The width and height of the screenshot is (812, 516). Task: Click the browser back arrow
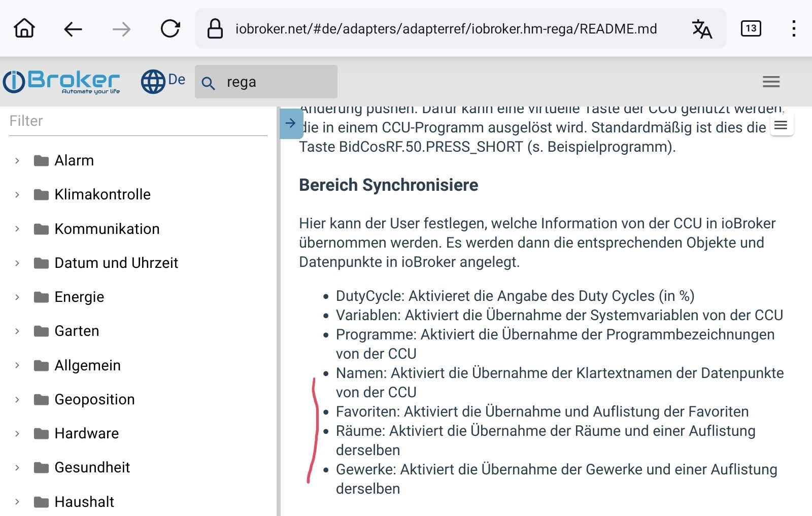(x=73, y=29)
